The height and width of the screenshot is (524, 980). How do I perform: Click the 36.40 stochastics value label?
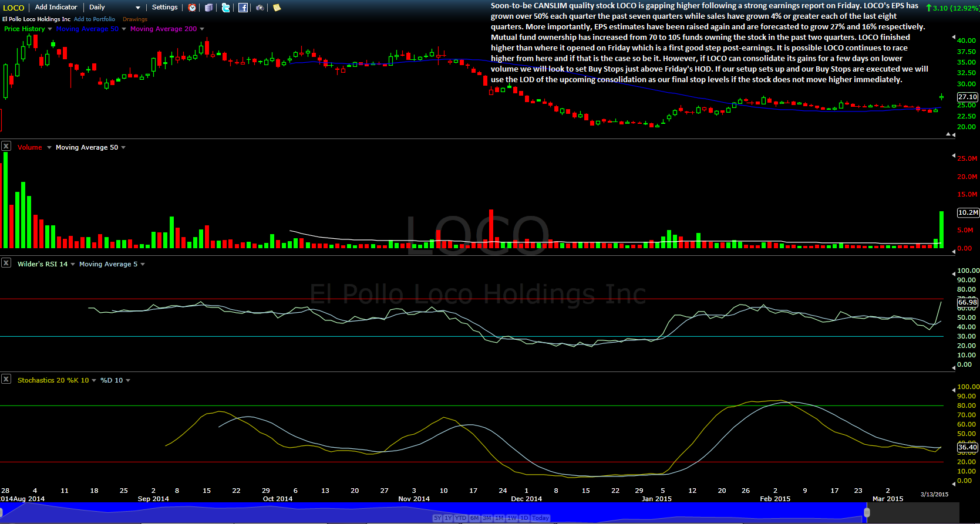pyautogui.click(x=968, y=447)
